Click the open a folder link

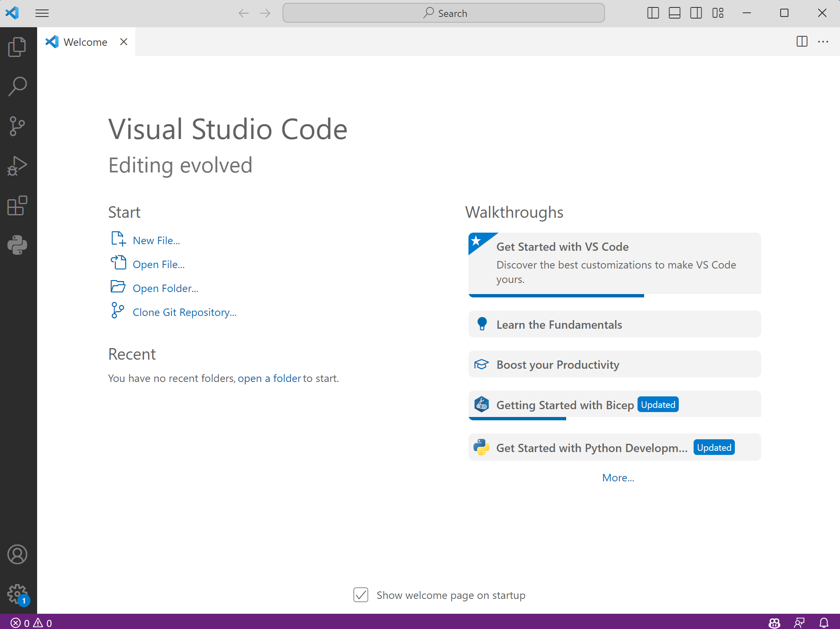pos(269,378)
